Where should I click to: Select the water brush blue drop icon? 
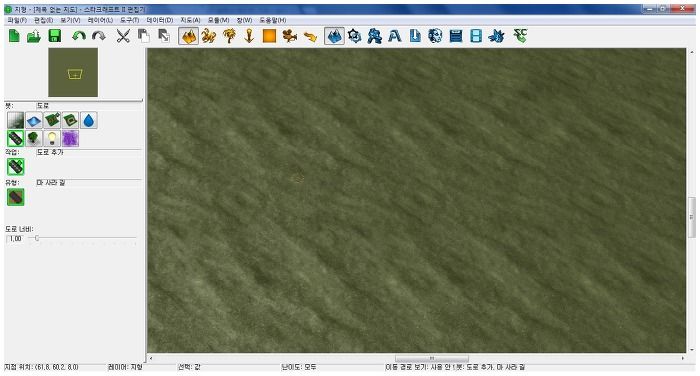coord(89,121)
